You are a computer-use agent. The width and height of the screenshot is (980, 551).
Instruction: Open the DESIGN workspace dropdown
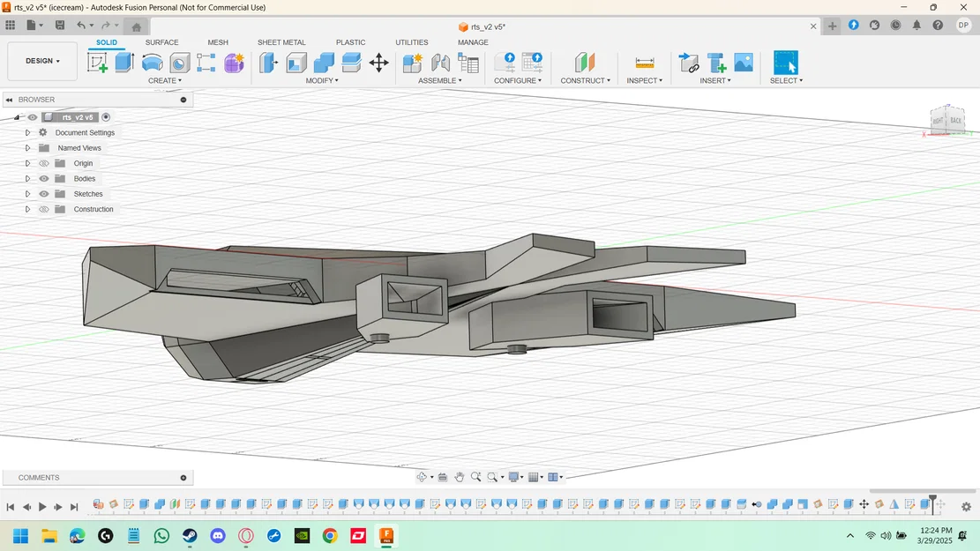pyautogui.click(x=42, y=61)
